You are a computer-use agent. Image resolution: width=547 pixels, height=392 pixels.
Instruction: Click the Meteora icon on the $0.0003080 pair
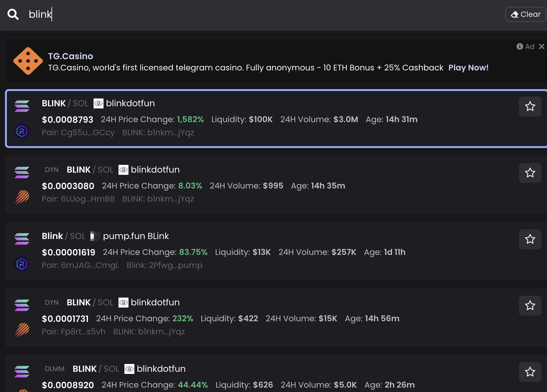pos(22,197)
